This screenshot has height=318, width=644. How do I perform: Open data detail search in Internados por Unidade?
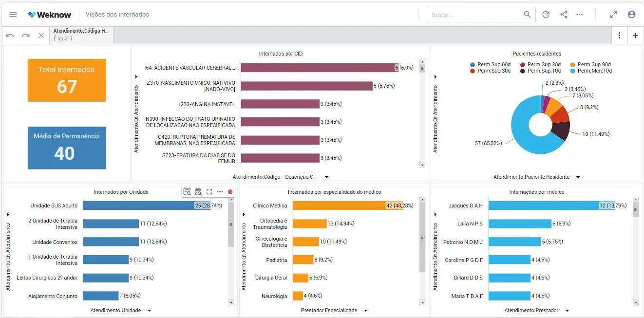[x=187, y=192]
